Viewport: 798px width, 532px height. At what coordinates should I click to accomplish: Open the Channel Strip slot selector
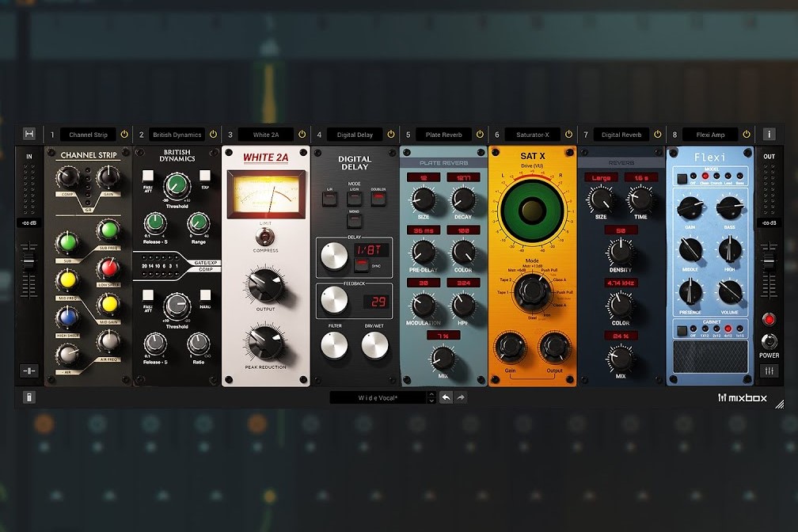point(88,135)
